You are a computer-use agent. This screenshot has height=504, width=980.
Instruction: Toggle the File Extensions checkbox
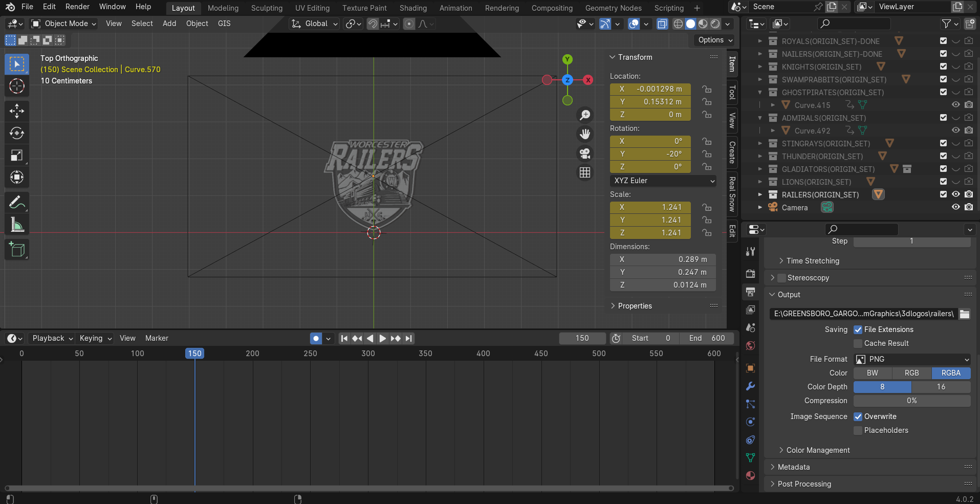858,330
